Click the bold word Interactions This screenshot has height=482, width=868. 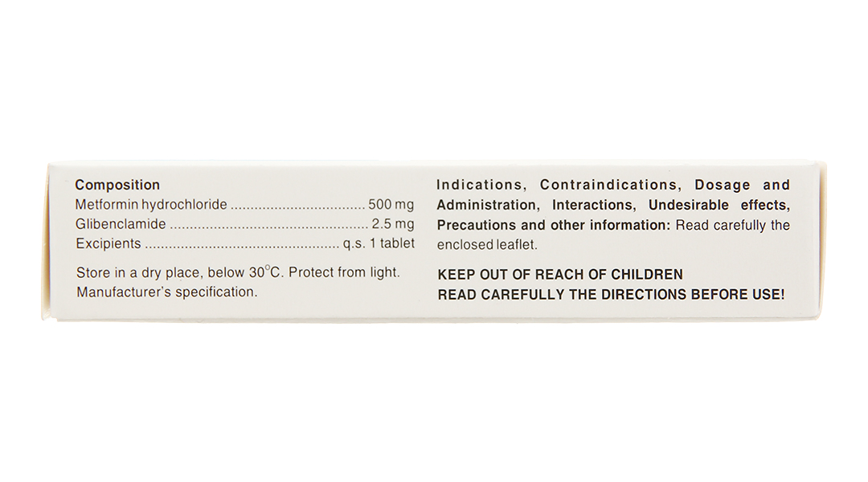(596, 206)
